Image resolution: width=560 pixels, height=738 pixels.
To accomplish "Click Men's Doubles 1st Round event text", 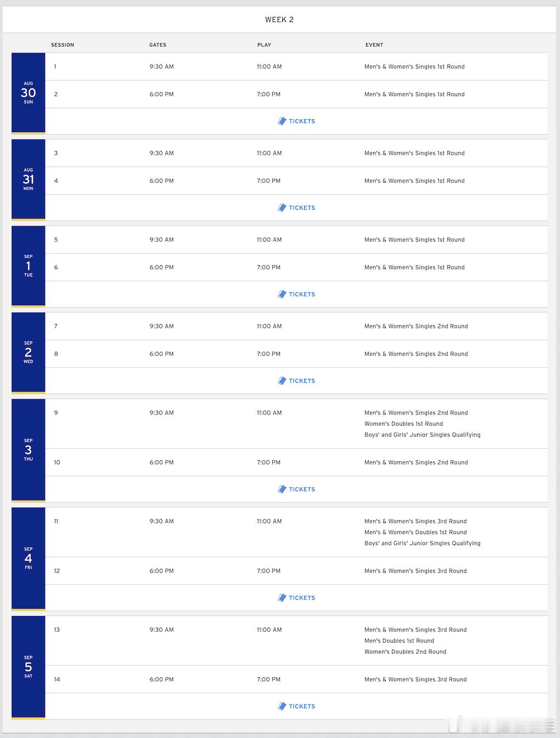I will [x=399, y=641].
